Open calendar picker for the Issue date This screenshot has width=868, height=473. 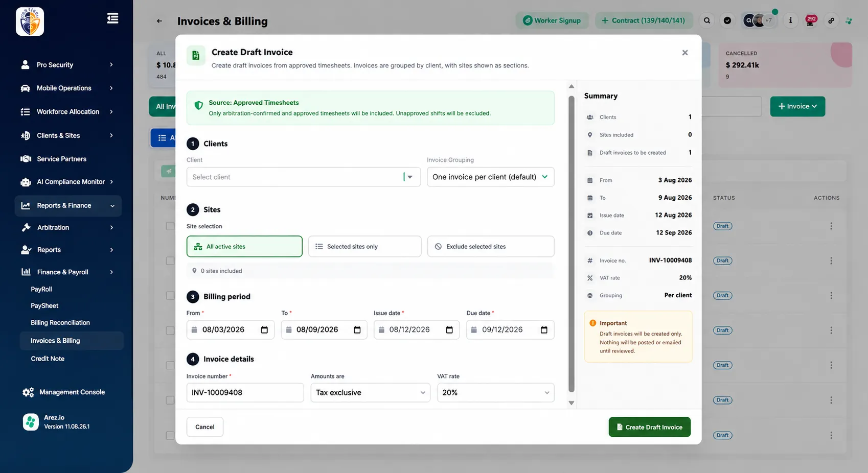449,330
